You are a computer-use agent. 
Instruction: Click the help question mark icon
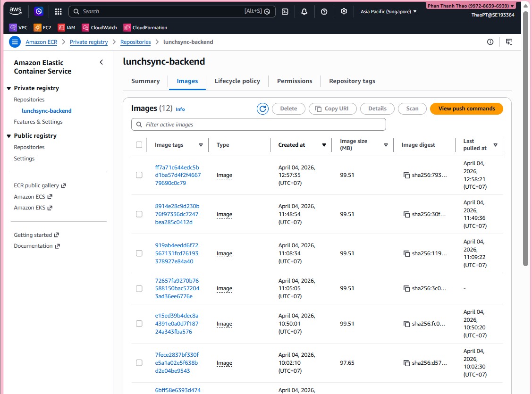tap(324, 11)
